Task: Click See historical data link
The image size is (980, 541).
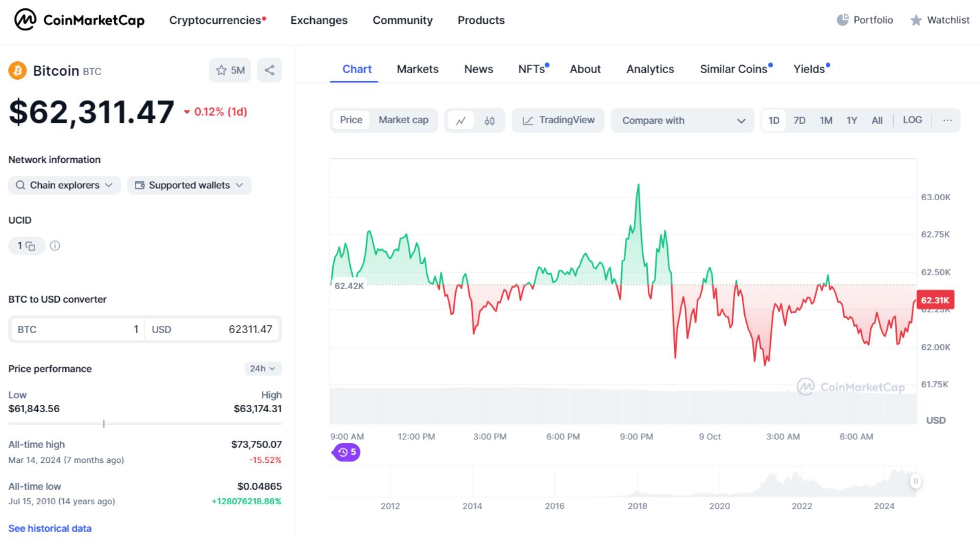Action: point(50,528)
